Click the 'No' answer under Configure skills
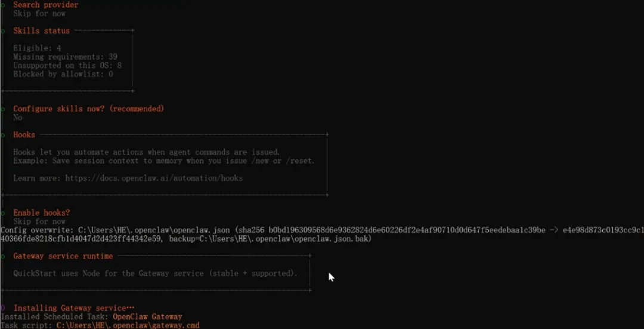Screen dimensions: 644x329 tap(18, 118)
